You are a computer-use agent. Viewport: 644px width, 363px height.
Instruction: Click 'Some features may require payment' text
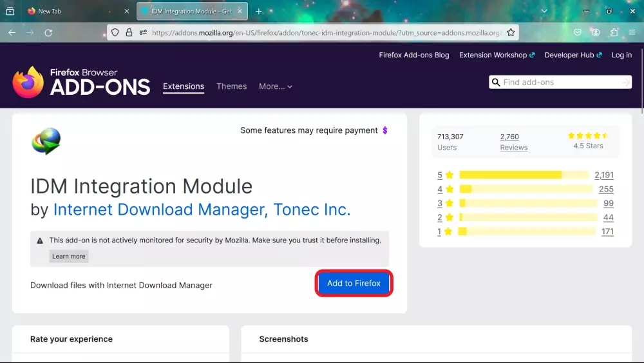(309, 130)
